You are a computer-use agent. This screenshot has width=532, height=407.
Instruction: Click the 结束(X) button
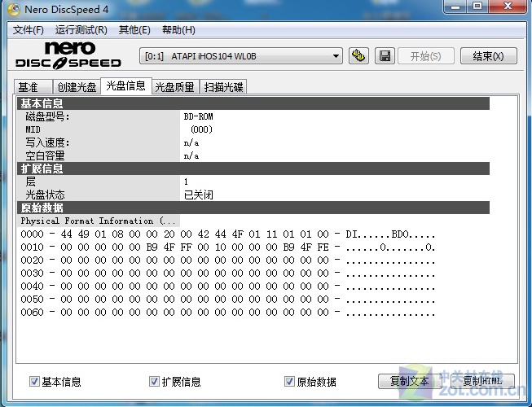(x=489, y=56)
